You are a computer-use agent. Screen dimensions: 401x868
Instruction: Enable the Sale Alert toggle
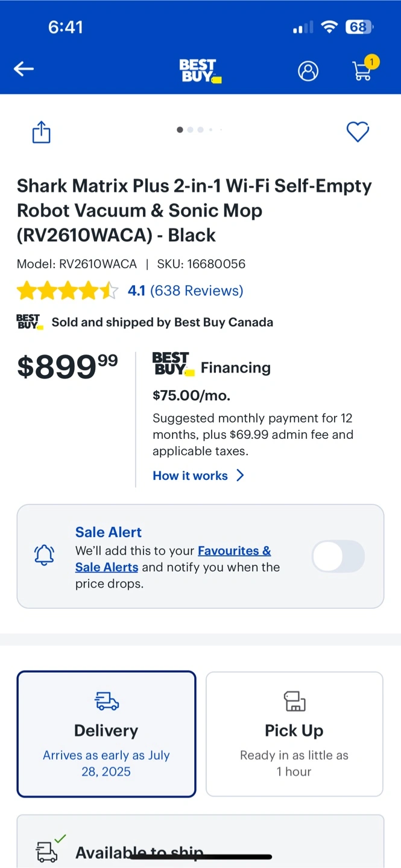pos(338,556)
